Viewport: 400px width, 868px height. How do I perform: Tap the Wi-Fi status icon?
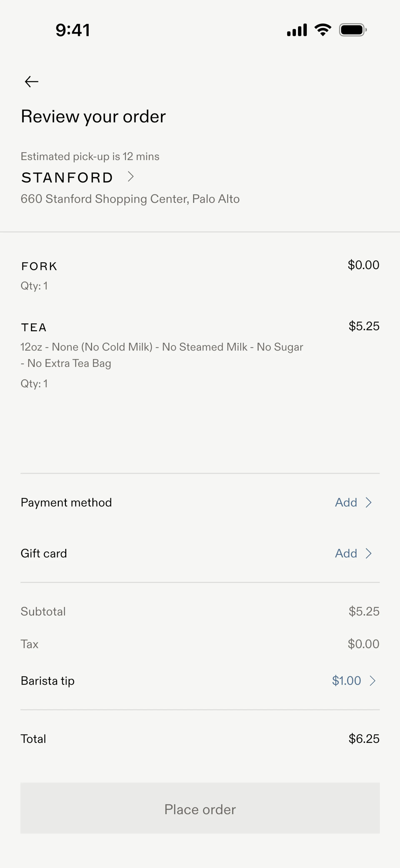coord(323,30)
